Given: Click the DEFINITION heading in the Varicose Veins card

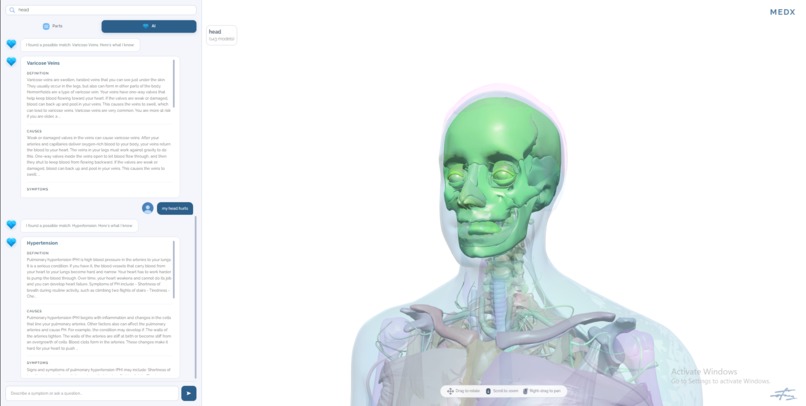Looking at the screenshot, I should tap(38, 73).
